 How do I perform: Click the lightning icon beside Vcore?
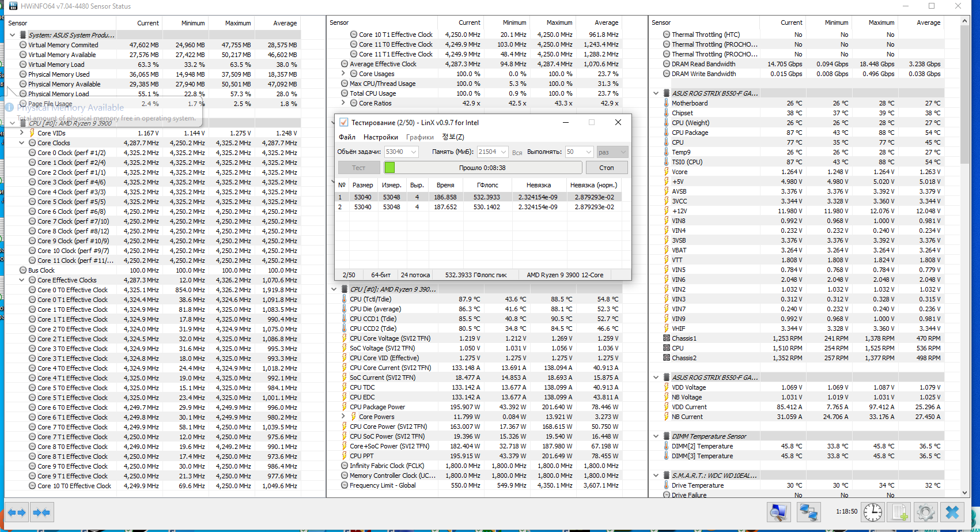pyautogui.click(x=667, y=172)
